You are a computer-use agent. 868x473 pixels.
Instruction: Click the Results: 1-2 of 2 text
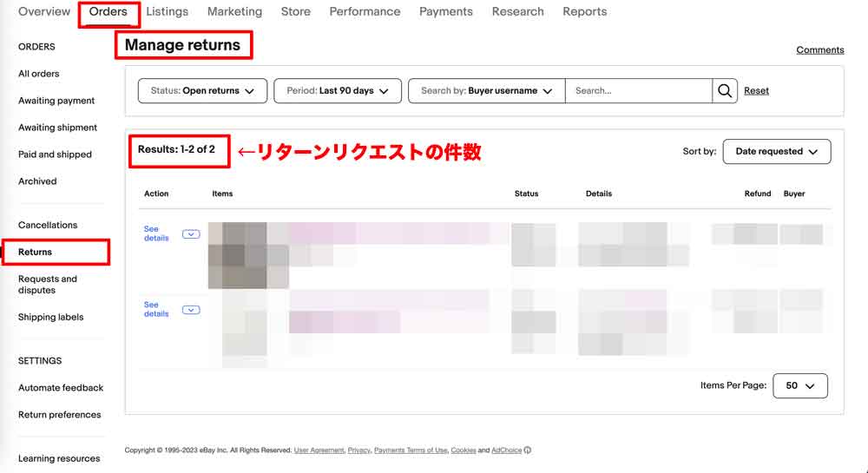176,149
